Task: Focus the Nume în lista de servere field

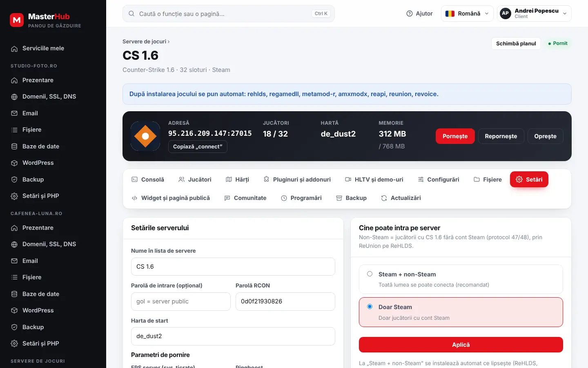Action: (x=233, y=267)
